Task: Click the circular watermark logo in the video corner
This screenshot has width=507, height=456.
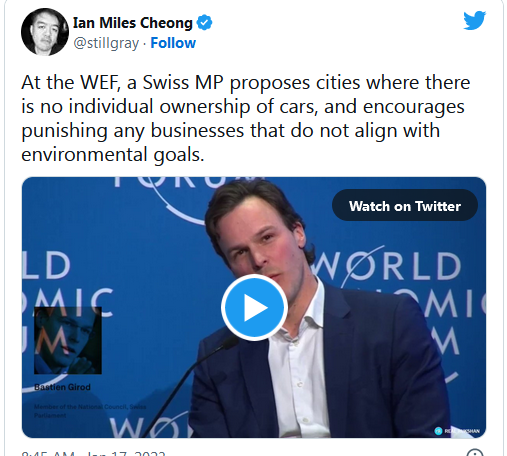Action: (438, 431)
